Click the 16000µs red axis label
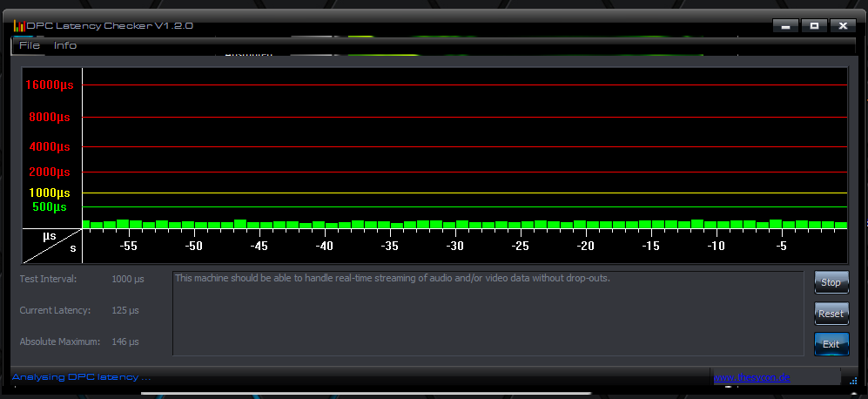Screen dimensions: 868x399 tap(50, 85)
